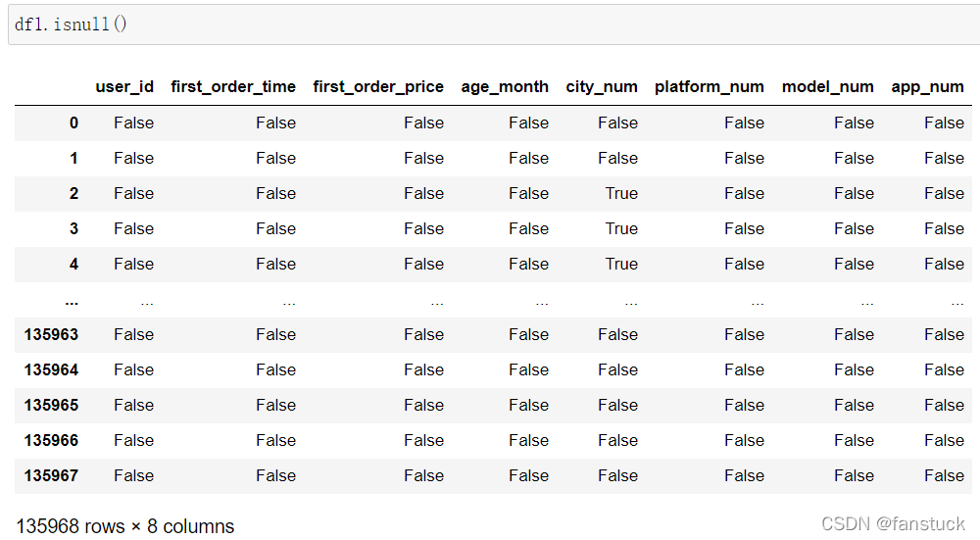The height and width of the screenshot is (540, 980).
Task: Click the first_order_price False value in row 3
Action: click(423, 228)
